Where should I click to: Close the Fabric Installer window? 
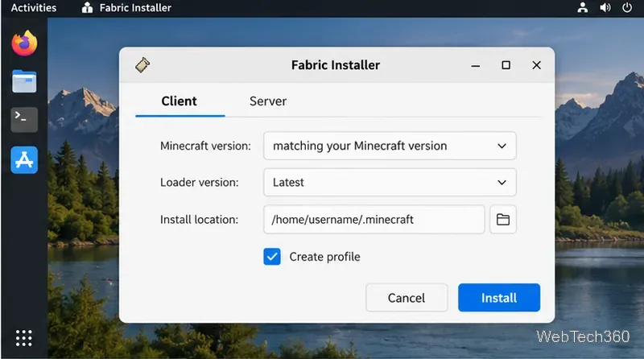(536, 65)
